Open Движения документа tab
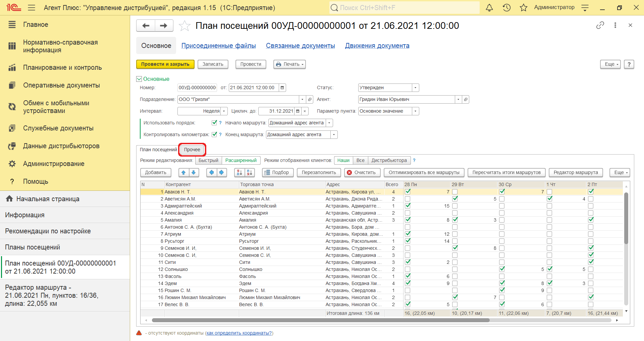The width and height of the screenshot is (644, 341). [x=377, y=46]
